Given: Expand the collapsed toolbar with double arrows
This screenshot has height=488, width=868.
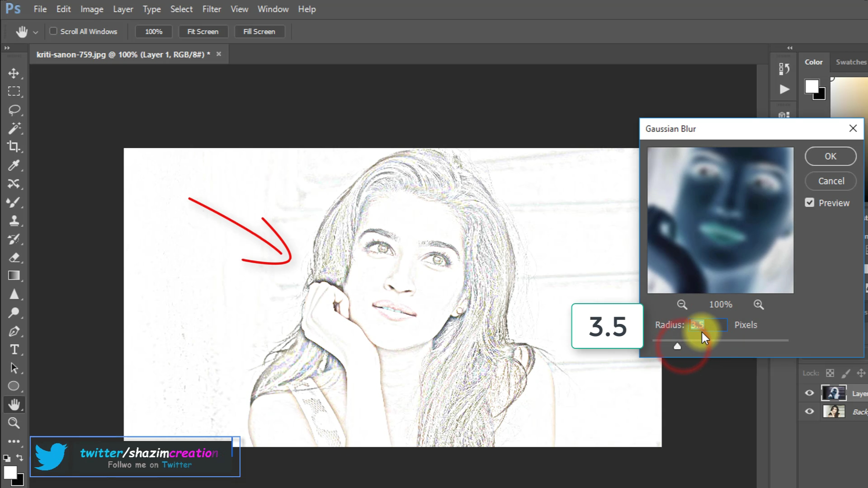Looking at the screenshot, I should (7, 47).
